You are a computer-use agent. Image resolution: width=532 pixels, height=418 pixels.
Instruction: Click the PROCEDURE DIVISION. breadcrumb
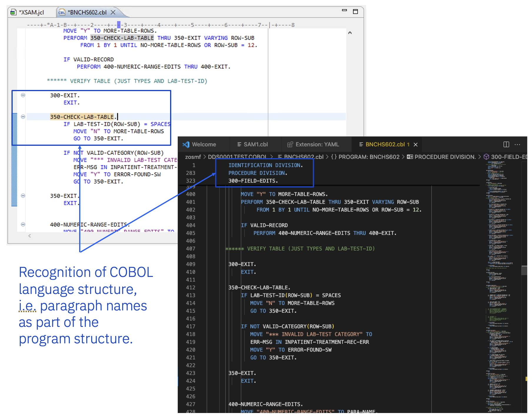pyautogui.click(x=445, y=157)
